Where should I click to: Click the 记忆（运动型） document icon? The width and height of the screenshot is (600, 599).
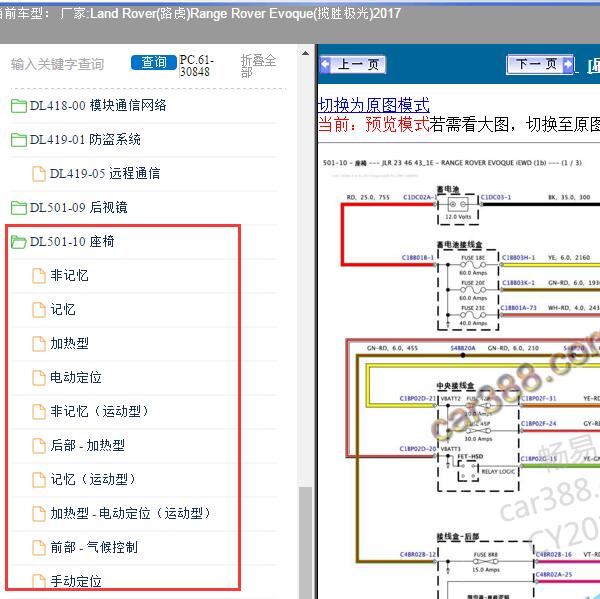pos(38,480)
